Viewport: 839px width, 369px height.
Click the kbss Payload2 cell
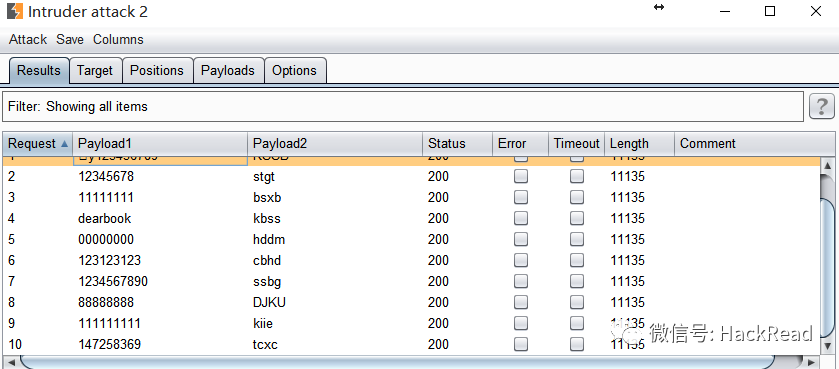coord(335,218)
